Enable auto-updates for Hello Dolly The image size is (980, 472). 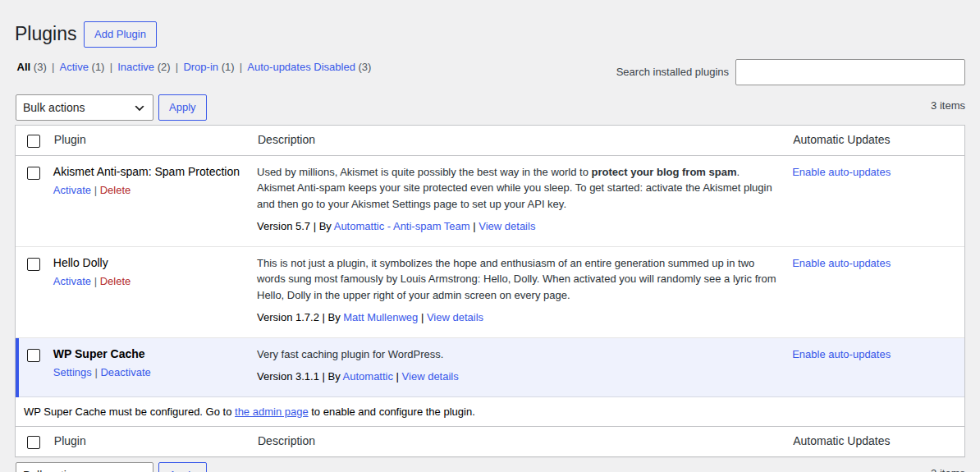(841, 263)
